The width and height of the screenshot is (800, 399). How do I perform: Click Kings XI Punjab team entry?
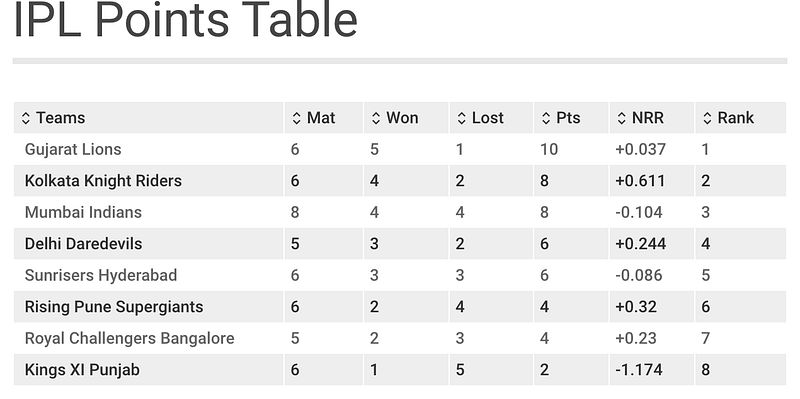[82, 370]
